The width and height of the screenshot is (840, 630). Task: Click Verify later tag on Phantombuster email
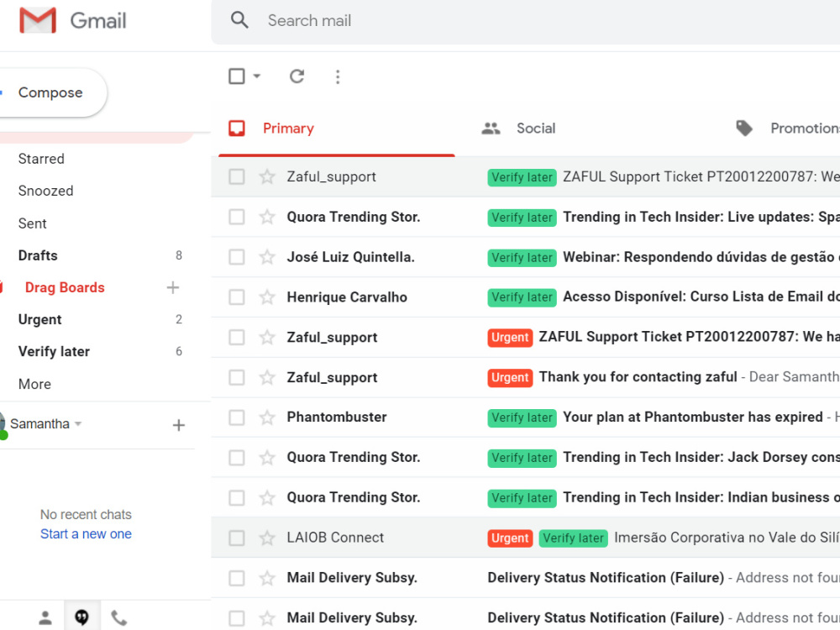click(x=522, y=417)
